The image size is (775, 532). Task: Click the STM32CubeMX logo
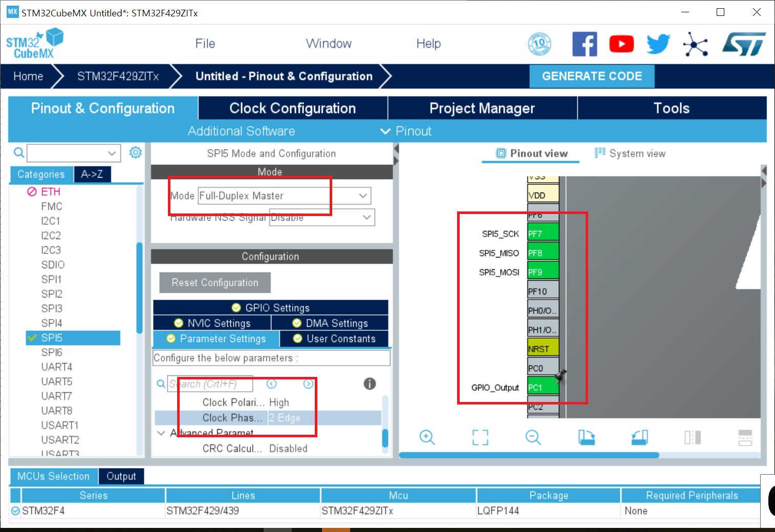click(x=34, y=44)
